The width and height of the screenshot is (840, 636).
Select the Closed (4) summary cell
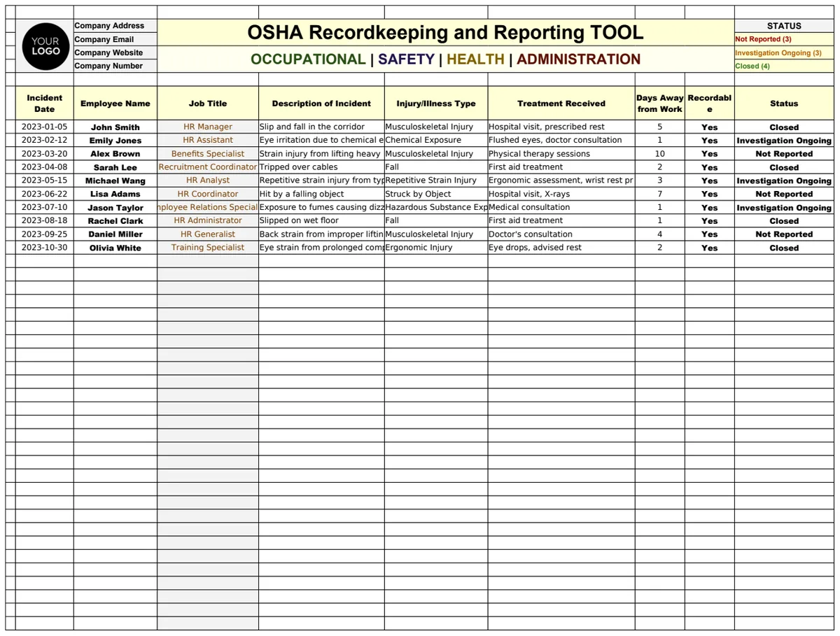(784, 66)
